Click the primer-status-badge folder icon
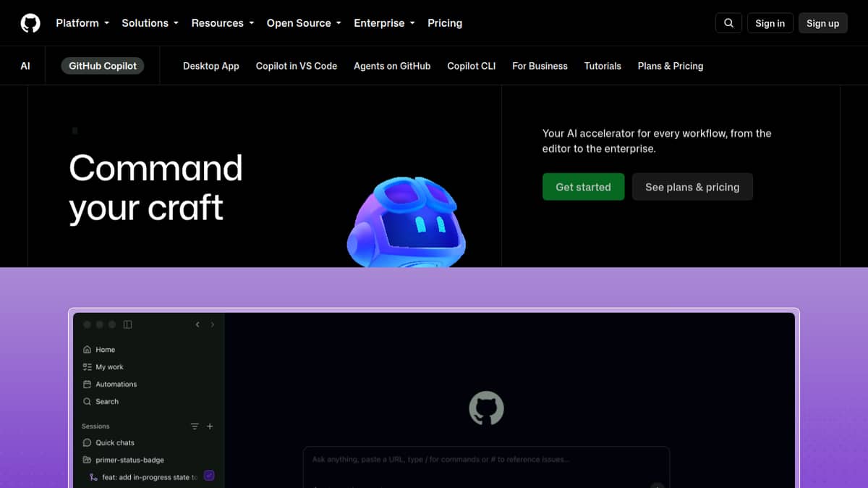Image resolution: width=868 pixels, height=488 pixels. pyautogui.click(x=88, y=460)
